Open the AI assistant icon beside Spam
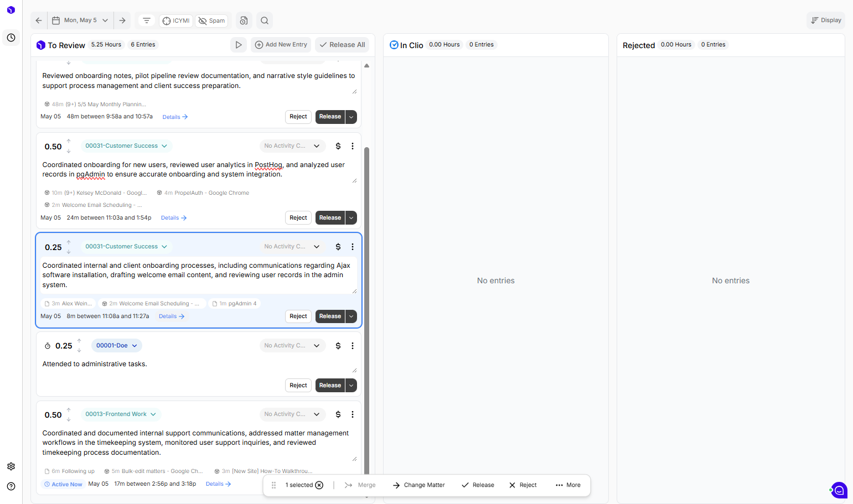The image size is (853, 504). [244, 20]
